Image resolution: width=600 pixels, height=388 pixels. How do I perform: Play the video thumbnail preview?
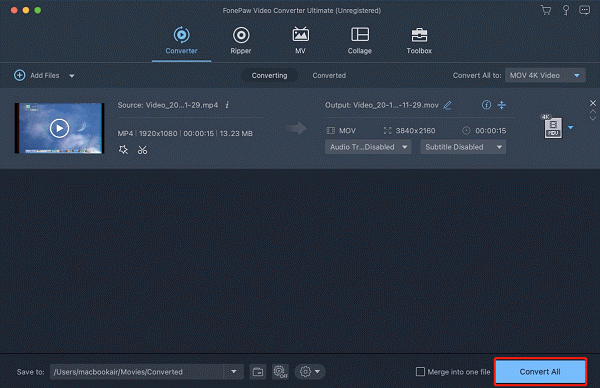(59, 128)
